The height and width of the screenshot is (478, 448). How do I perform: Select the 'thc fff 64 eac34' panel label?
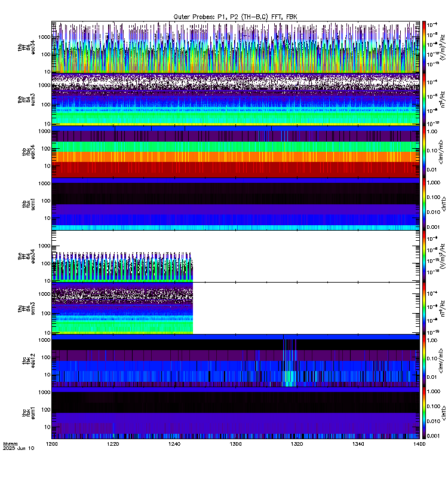coord(26,256)
